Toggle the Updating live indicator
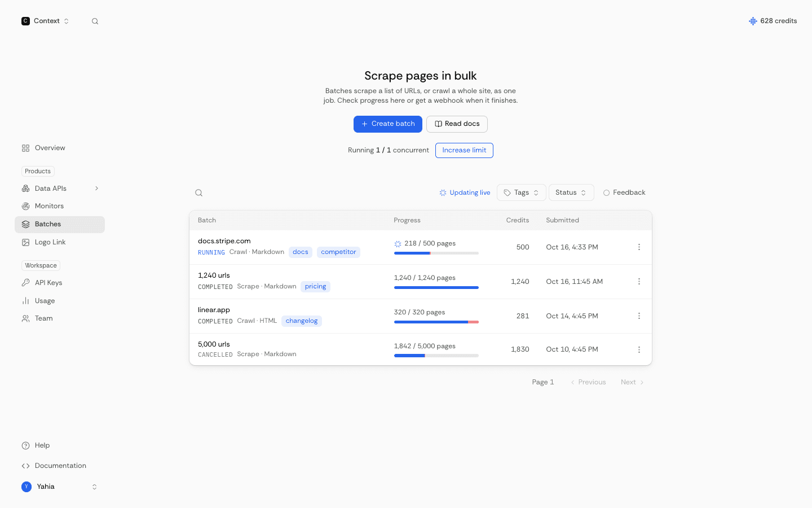The width and height of the screenshot is (812, 508). coord(465,193)
